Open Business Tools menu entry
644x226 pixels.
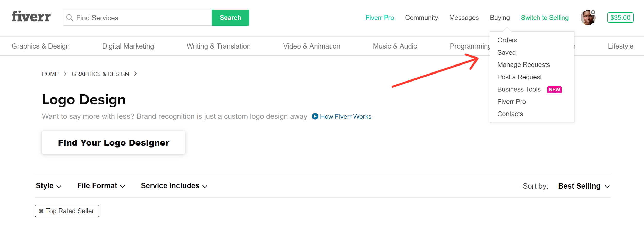(519, 89)
